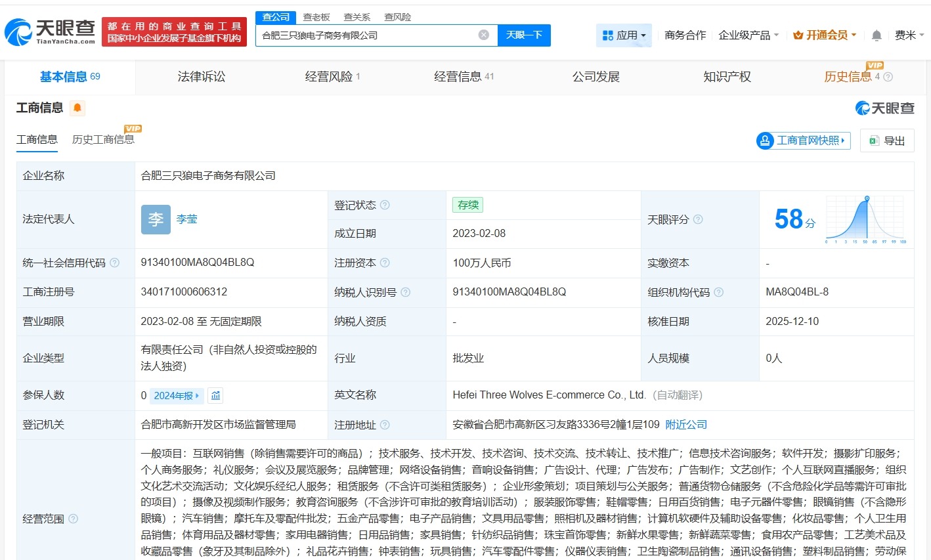931x560 pixels.
Task: Click the bell icon next to 工商信息 heading
Action: pos(77,108)
